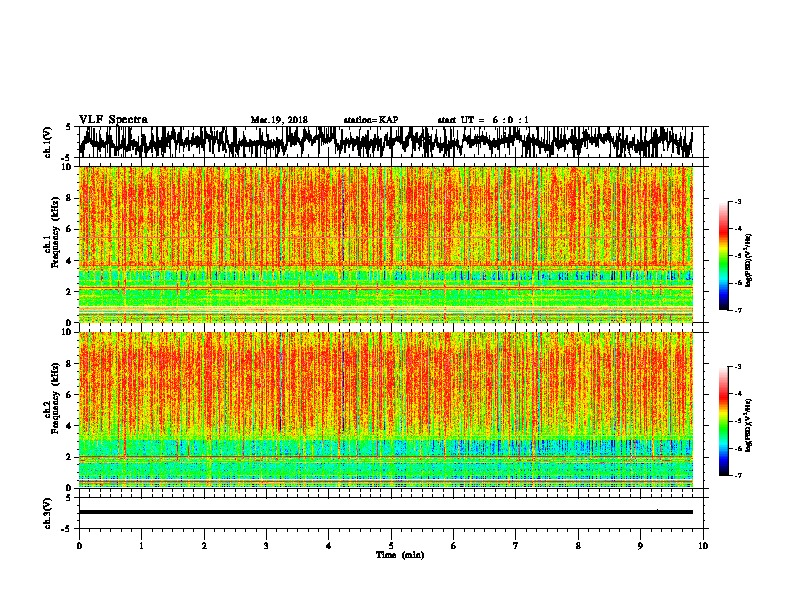Select the ch.1 "Frequency (kHz)" axis title

tap(55, 233)
